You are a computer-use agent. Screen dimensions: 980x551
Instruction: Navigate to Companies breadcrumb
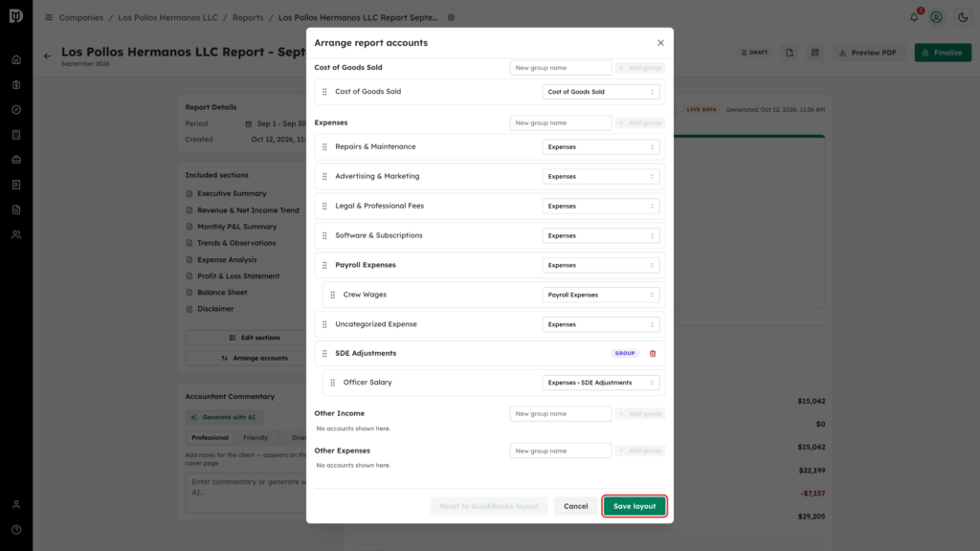(81, 17)
